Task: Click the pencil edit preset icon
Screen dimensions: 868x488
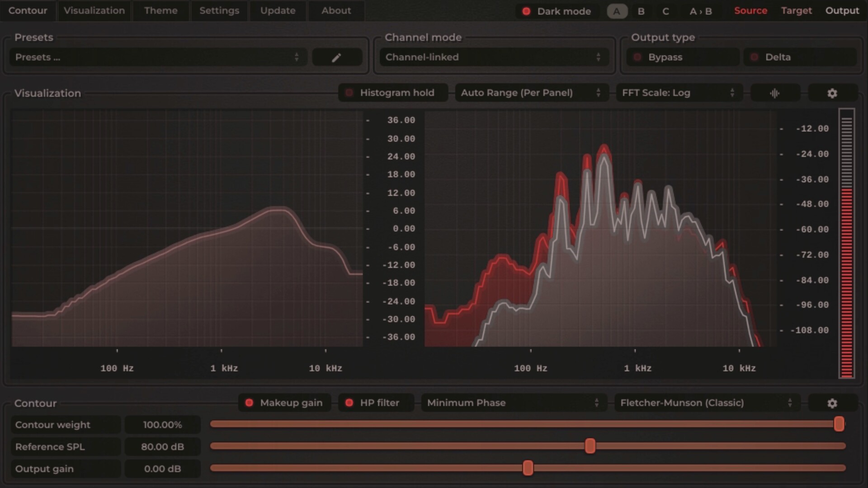Action: pos(337,57)
